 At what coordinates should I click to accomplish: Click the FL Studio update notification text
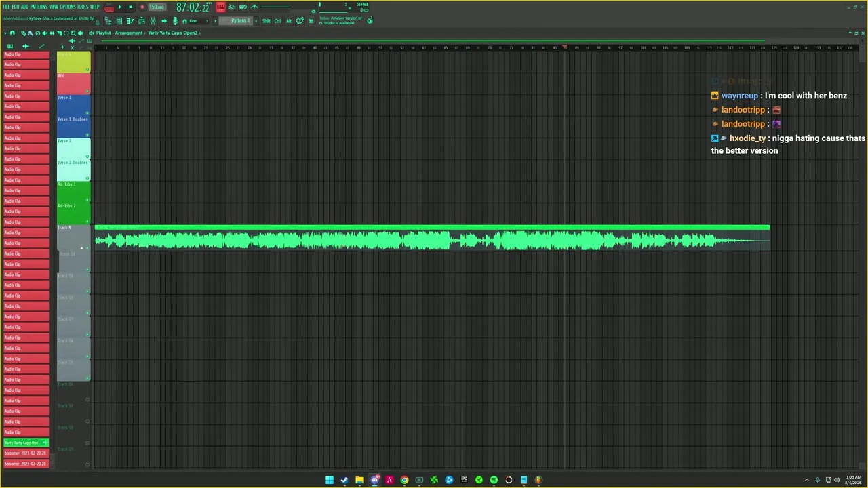[341, 21]
